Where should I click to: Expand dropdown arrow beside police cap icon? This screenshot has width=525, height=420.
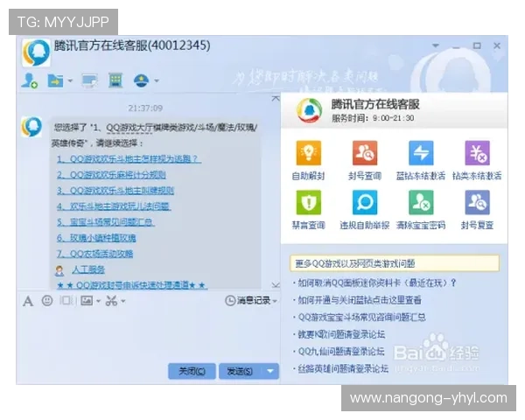(x=157, y=80)
